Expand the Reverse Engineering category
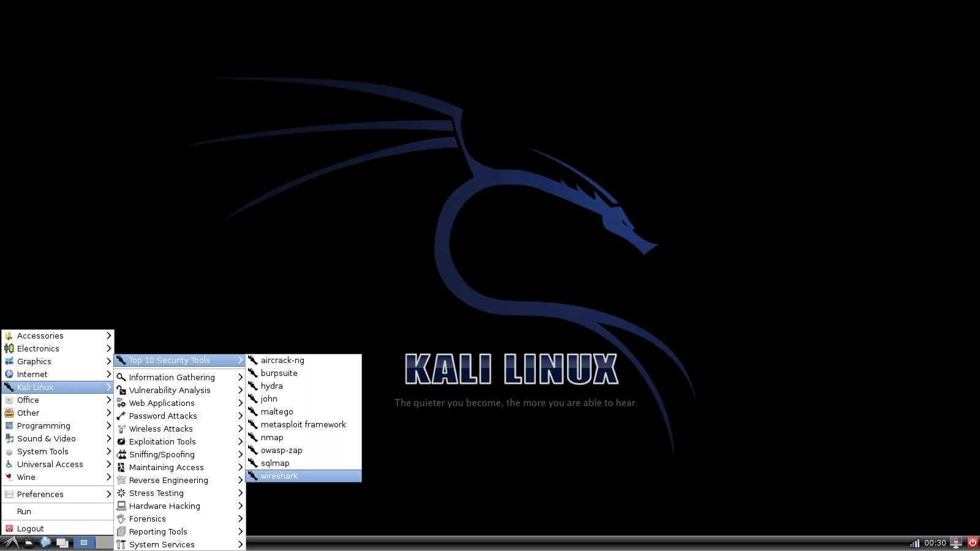The height and width of the screenshot is (551, 980). click(179, 480)
